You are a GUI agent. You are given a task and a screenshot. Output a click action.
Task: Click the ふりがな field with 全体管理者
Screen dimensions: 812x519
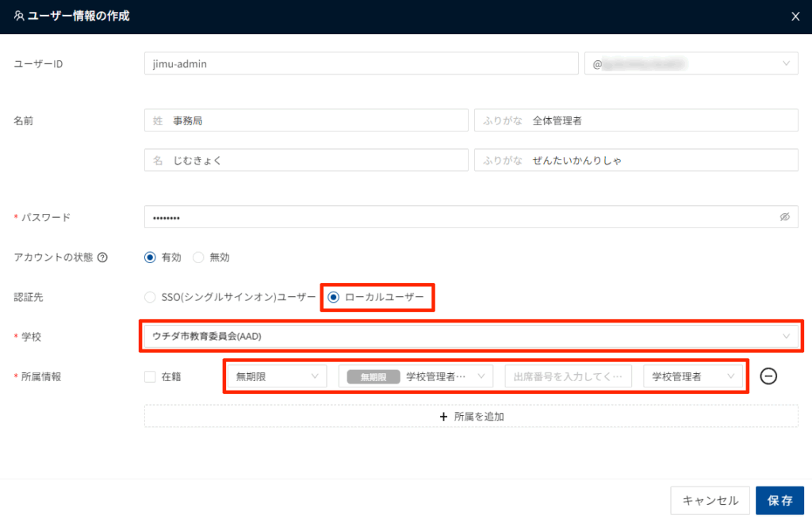coord(636,120)
